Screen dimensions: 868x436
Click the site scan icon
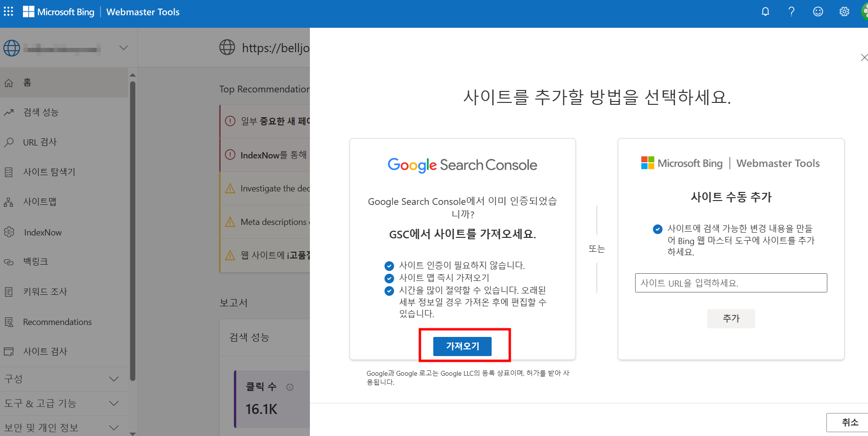(9, 352)
